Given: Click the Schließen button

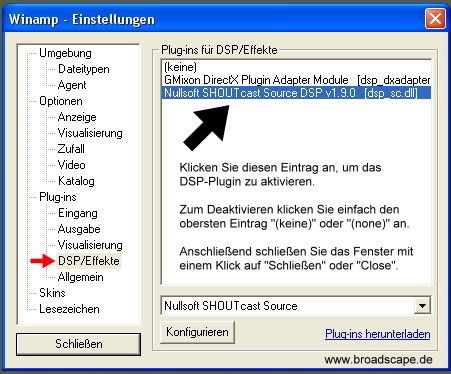Looking at the screenshot, I should pyautogui.click(x=79, y=344).
